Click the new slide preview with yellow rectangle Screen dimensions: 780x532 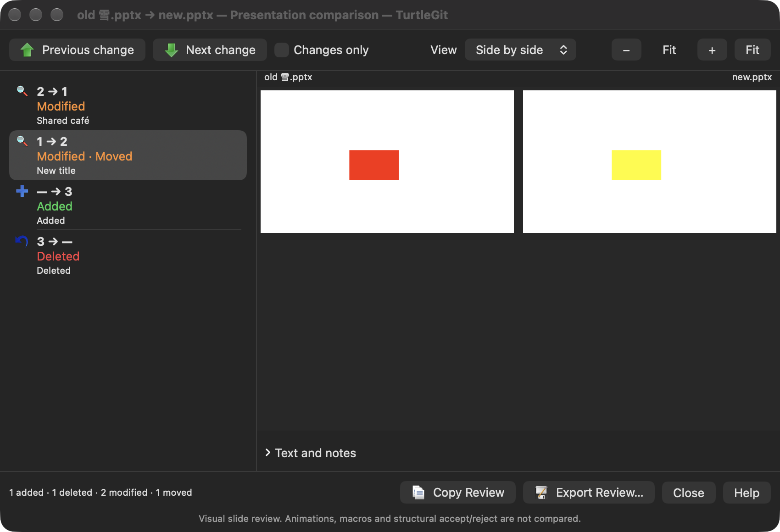(x=650, y=161)
